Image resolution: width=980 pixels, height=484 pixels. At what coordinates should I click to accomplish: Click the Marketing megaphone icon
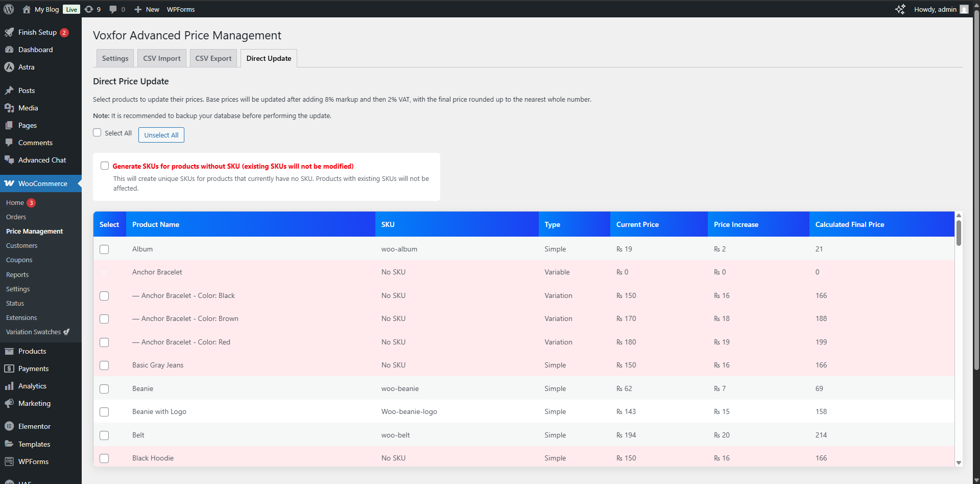tap(9, 403)
